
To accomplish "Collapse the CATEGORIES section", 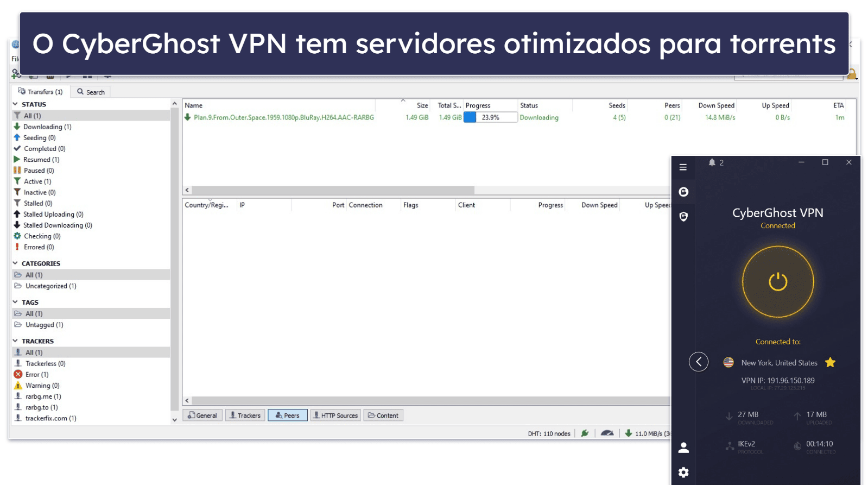I will pos(15,263).
